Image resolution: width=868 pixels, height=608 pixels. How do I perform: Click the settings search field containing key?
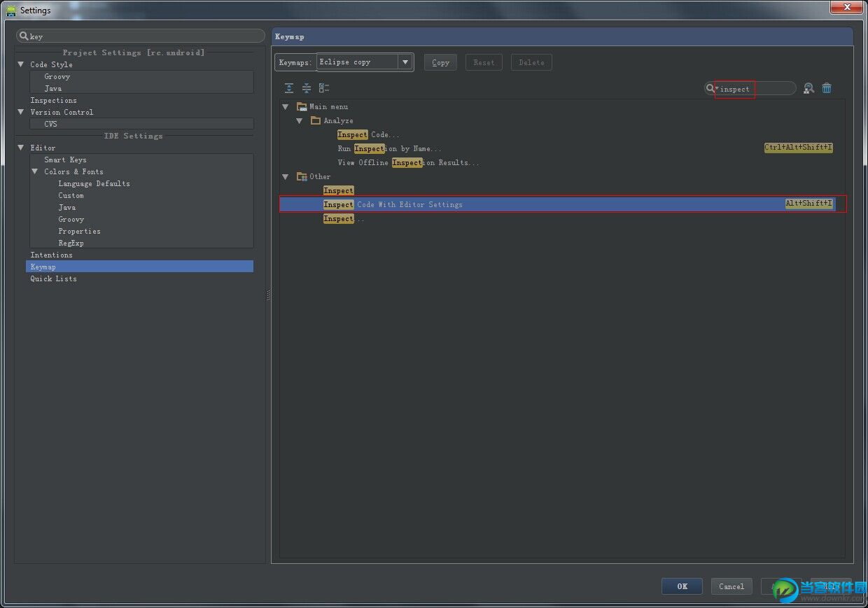click(141, 36)
